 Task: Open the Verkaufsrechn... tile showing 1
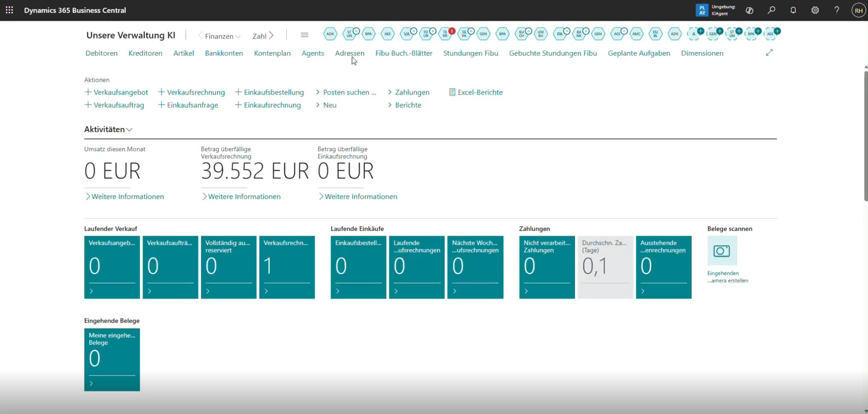(287, 267)
